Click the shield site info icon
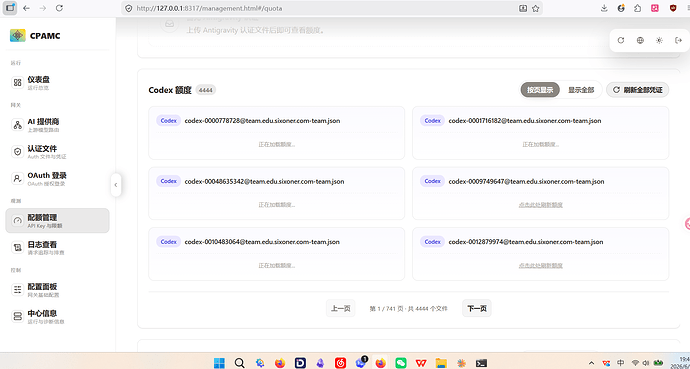Viewport: 690px width, 369px height. click(128, 8)
